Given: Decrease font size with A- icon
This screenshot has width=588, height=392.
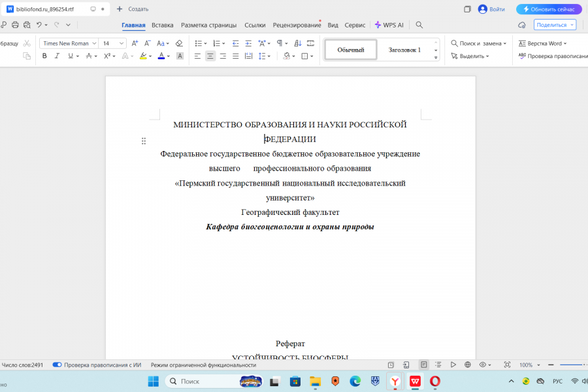Looking at the screenshot, I should click(148, 43).
